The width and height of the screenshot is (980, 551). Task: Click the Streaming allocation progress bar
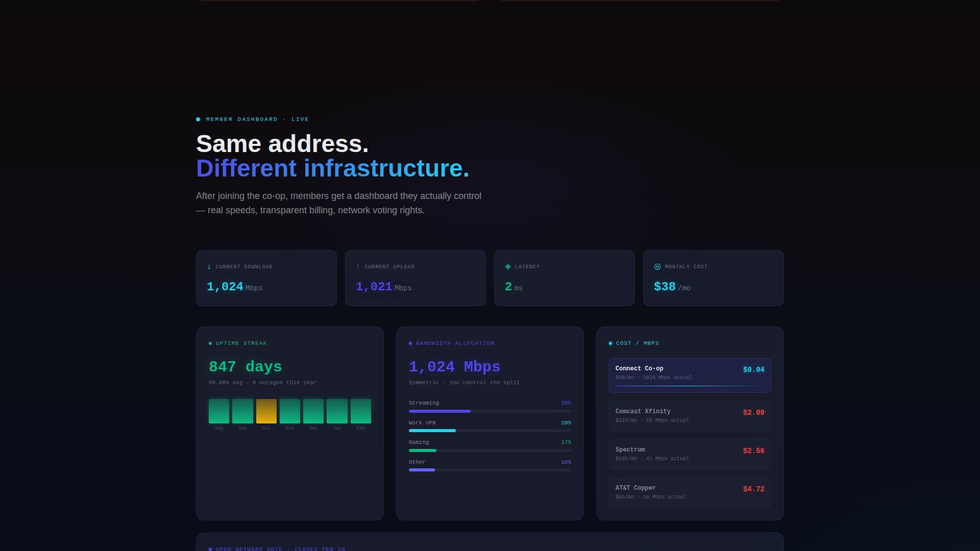coord(489,411)
